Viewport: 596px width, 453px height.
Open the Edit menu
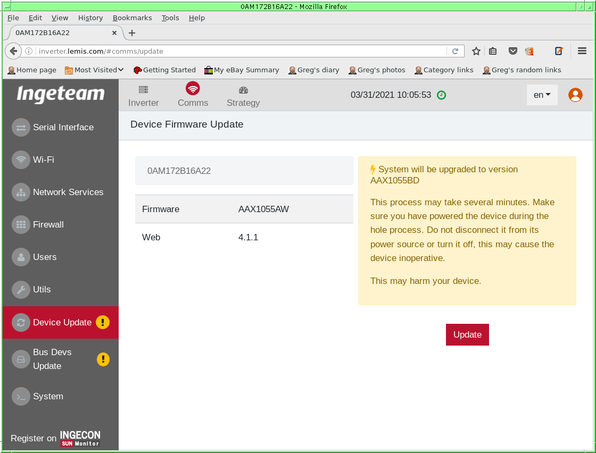35,18
